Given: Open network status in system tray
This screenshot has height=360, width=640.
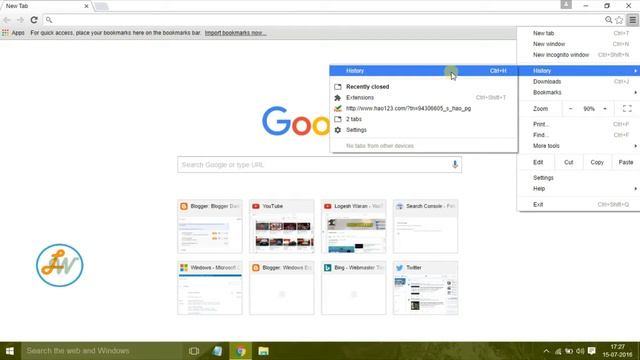Looking at the screenshot, I should (x=558, y=351).
